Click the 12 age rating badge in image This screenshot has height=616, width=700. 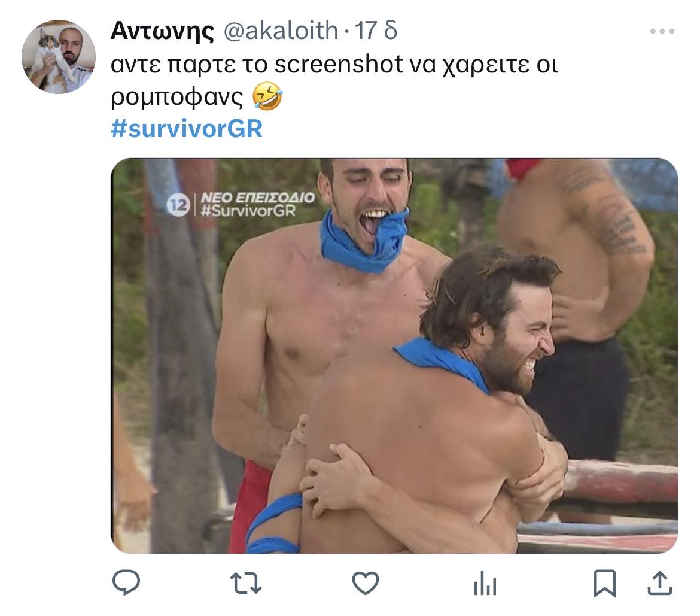178,205
